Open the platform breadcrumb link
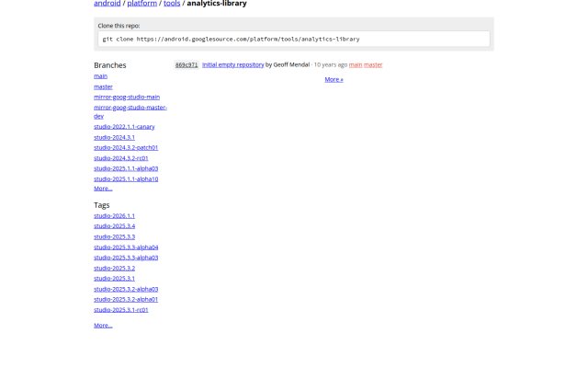The image size is (588, 368). 141,4
